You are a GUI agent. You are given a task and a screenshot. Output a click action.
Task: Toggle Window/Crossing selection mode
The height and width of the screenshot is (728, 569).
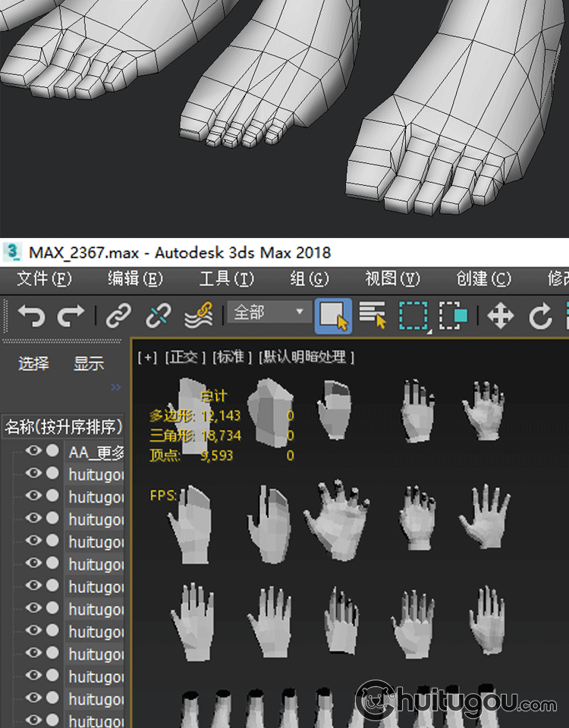pos(453,315)
